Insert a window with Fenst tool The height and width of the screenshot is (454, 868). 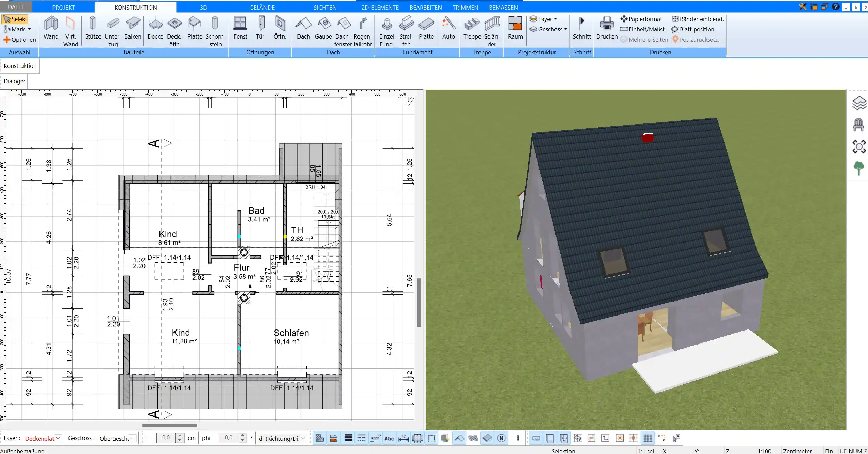(x=240, y=28)
